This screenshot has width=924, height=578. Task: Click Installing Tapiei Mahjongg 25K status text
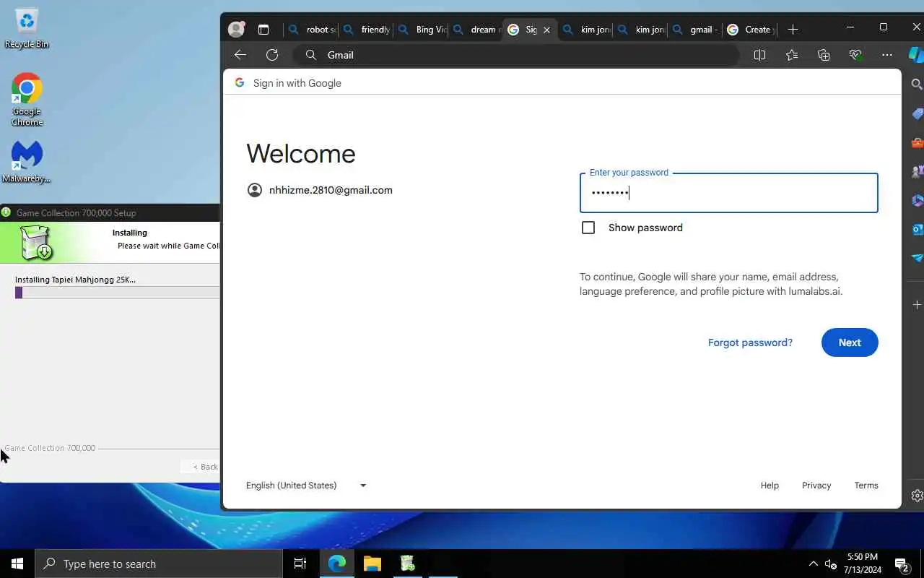[x=75, y=280]
